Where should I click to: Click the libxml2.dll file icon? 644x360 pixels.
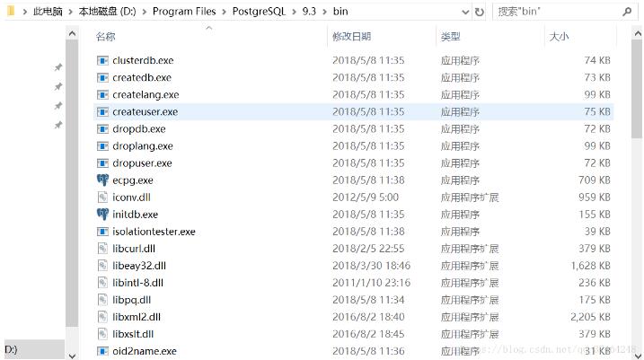tap(102, 317)
